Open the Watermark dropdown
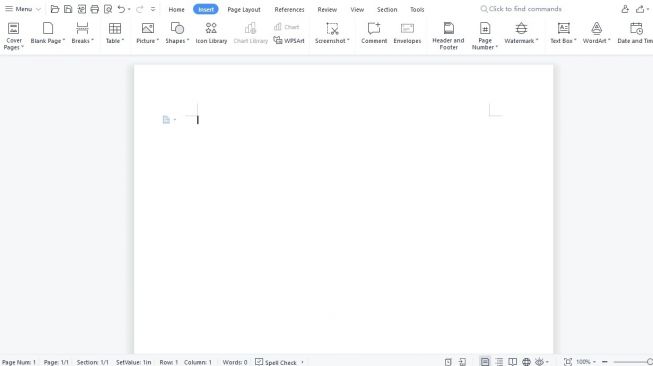Screen dimensions: 653x366 (x=521, y=33)
